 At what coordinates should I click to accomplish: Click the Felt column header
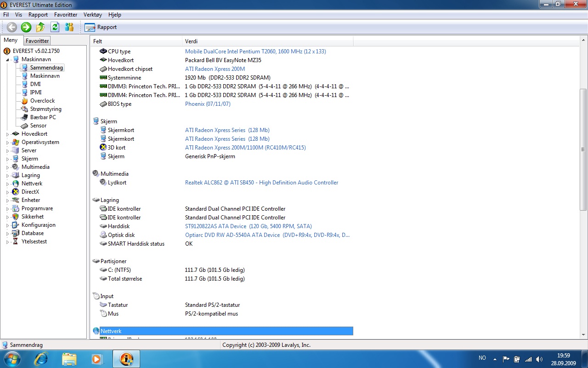point(136,41)
